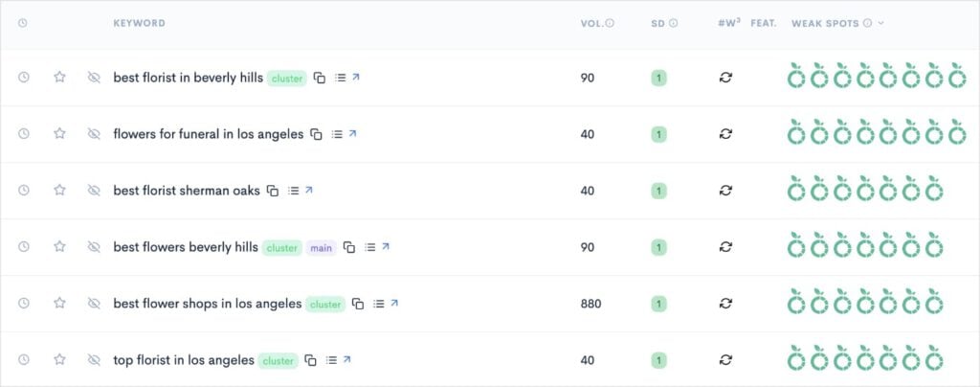Click the green SD badge for 'best florist sherman oaks'
The width and height of the screenshot is (980, 387).
[658, 191]
